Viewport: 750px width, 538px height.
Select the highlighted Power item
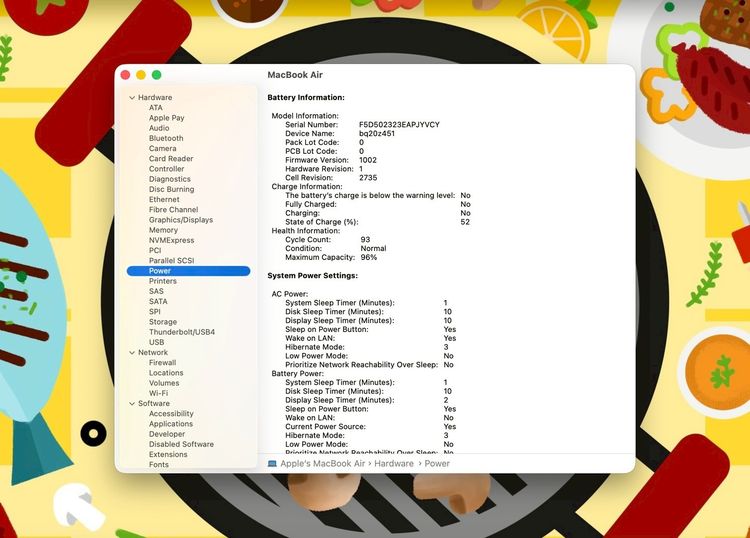click(x=160, y=271)
